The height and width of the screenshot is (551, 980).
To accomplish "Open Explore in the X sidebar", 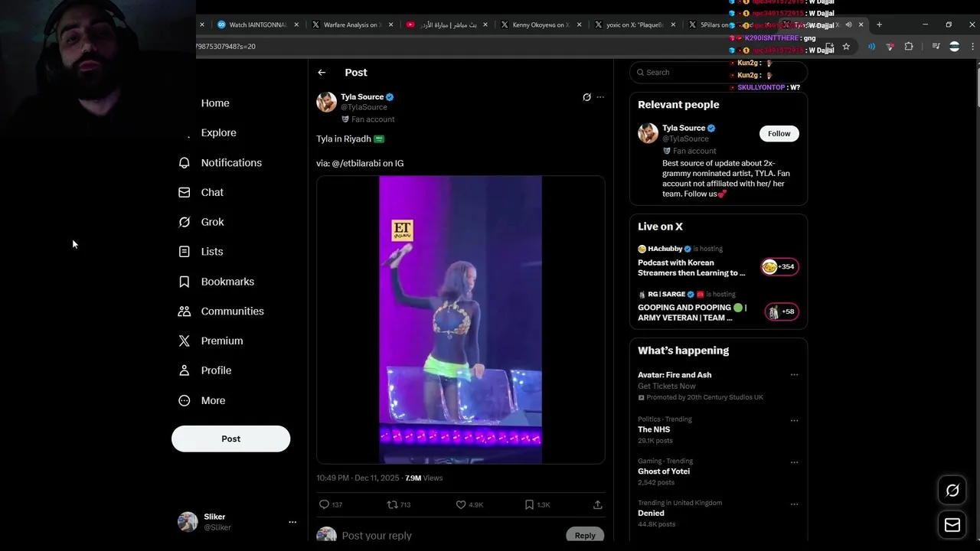I will (x=218, y=133).
